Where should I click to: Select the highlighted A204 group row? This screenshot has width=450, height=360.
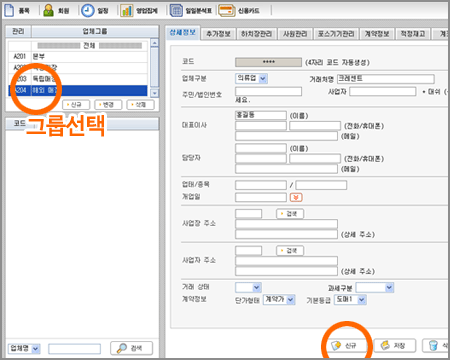[x=78, y=90]
